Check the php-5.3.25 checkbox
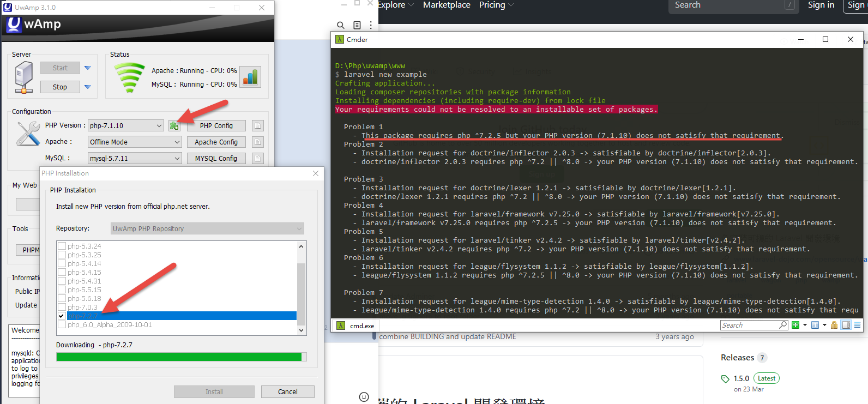 click(62, 255)
